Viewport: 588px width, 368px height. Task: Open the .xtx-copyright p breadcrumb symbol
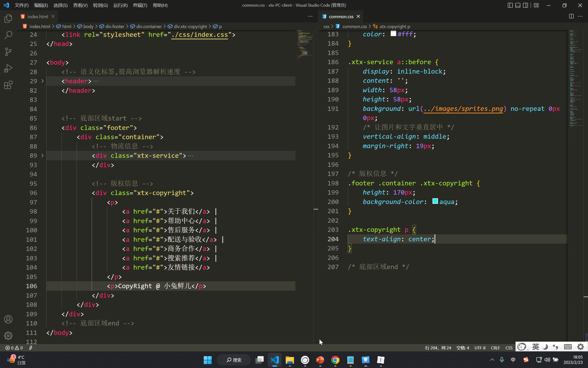391,26
